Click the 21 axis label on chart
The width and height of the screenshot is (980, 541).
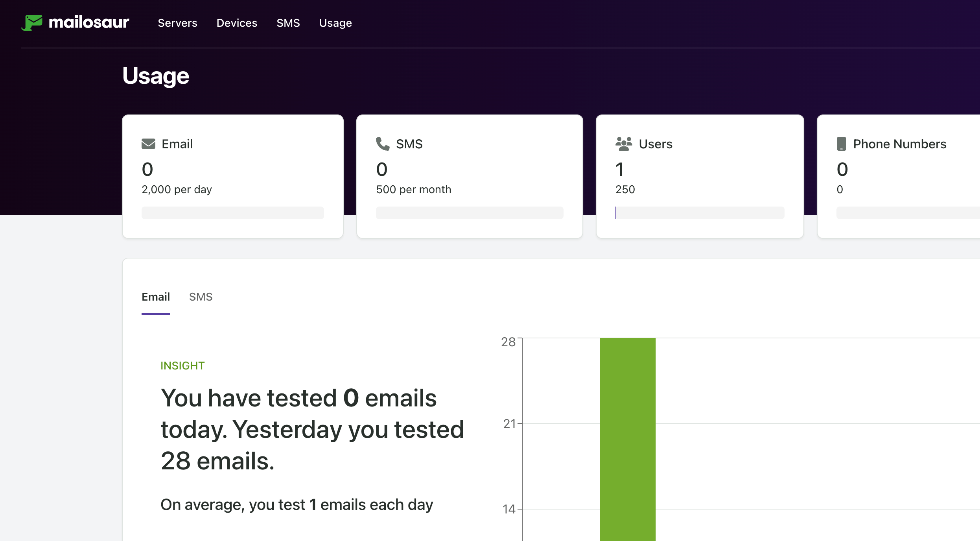coord(509,424)
